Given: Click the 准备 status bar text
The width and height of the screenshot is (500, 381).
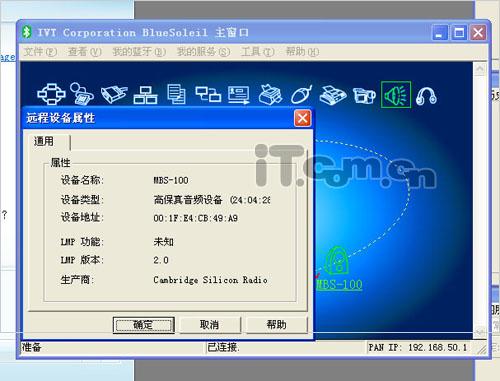Looking at the screenshot, I should pyautogui.click(x=31, y=347).
